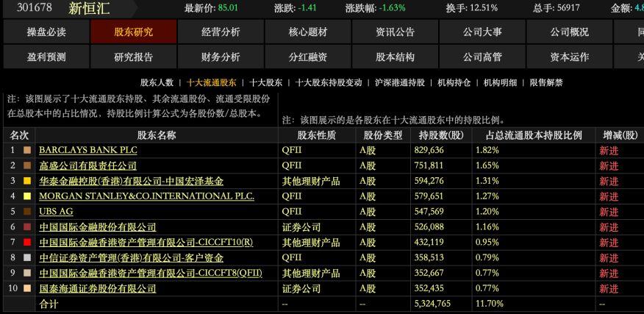Click the red swatch in row 7
Viewport: 644px width, 314px height.
27,243
